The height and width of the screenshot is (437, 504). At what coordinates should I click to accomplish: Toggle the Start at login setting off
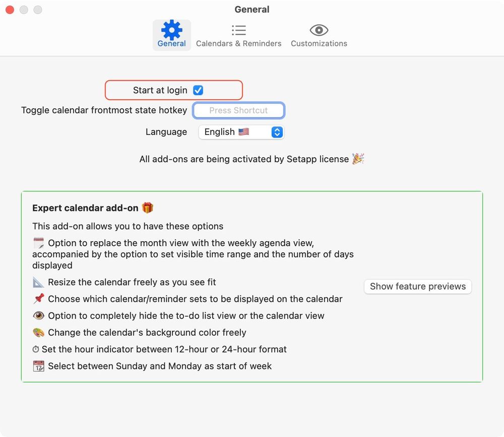tap(198, 90)
